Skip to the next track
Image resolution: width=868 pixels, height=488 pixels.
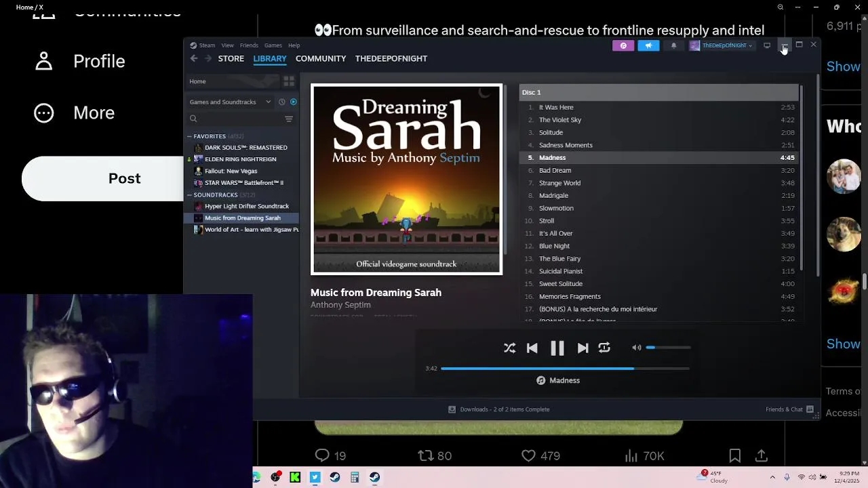click(583, 348)
